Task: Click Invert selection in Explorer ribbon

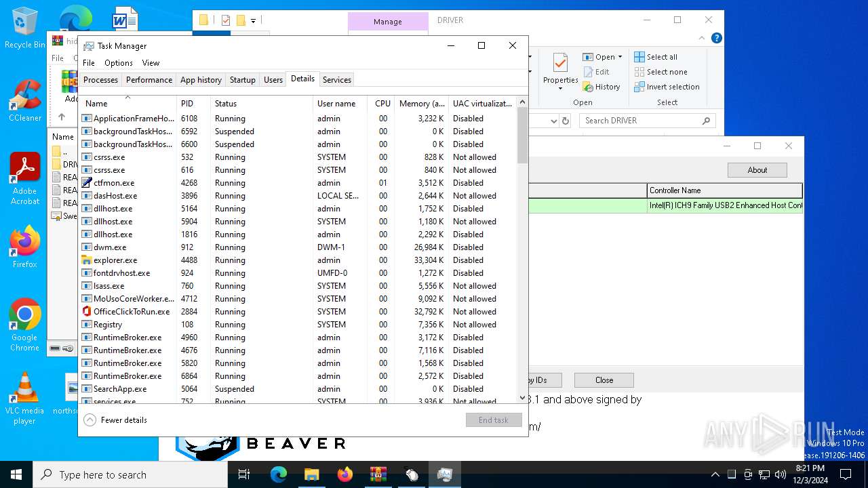Action: tap(667, 87)
